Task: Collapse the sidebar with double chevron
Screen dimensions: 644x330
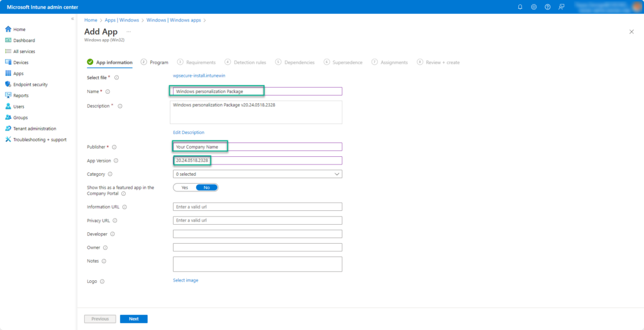Action: coord(72,19)
